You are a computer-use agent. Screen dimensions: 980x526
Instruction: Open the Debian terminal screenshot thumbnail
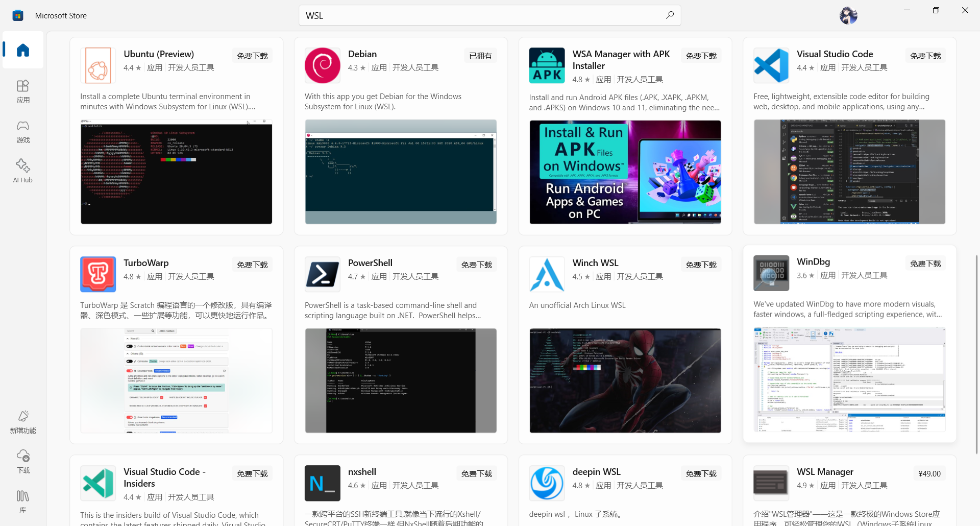coord(401,172)
